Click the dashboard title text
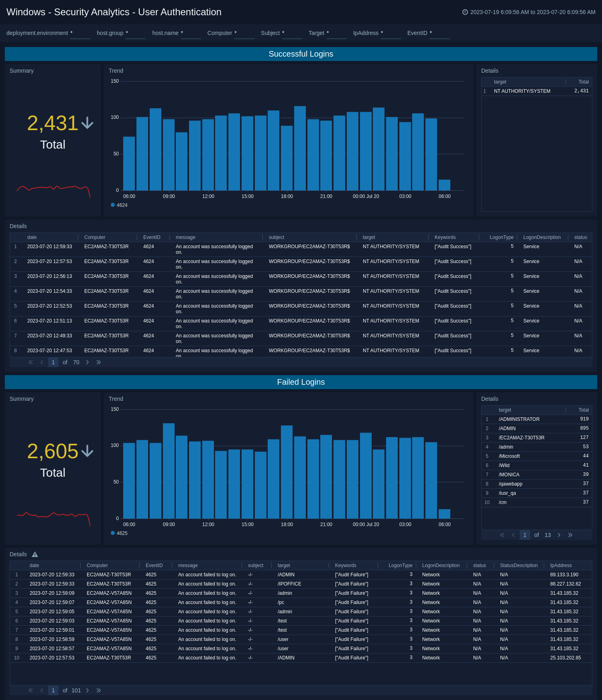Image resolution: width=602 pixels, height=700 pixels. tap(114, 12)
